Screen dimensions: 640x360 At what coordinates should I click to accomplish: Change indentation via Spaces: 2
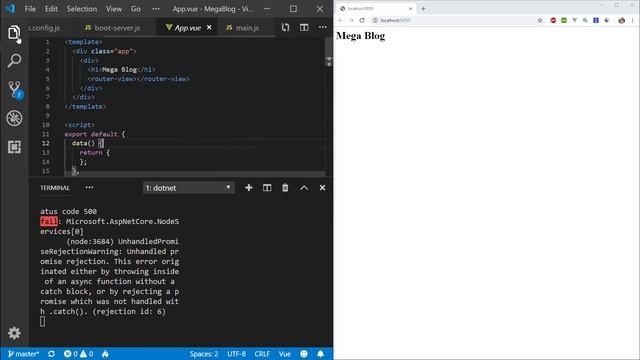[x=204, y=354]
